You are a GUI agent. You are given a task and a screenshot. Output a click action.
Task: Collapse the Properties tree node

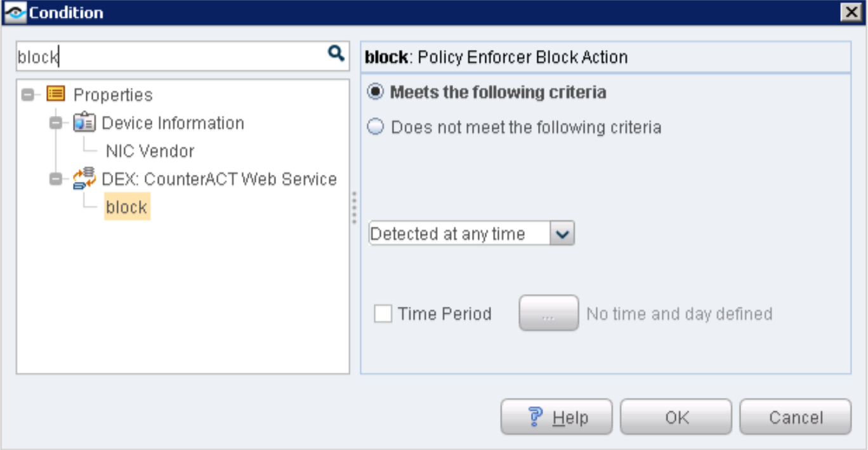coord(27,95)
